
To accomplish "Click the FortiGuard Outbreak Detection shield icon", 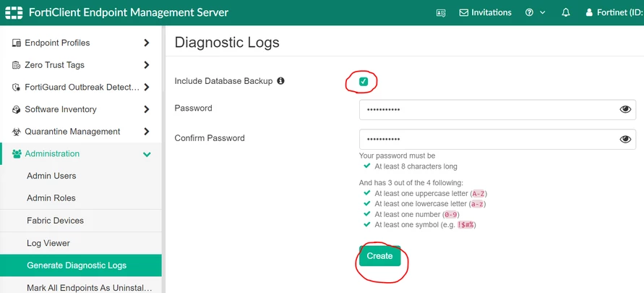I will click(17, 87).
